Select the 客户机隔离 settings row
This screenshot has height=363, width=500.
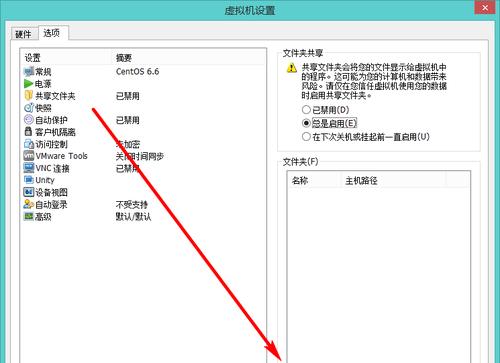143,132
